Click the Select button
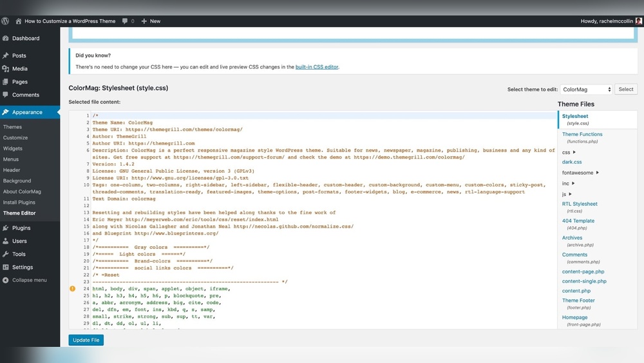The image size is (644, 363). [x=626, y=89]
